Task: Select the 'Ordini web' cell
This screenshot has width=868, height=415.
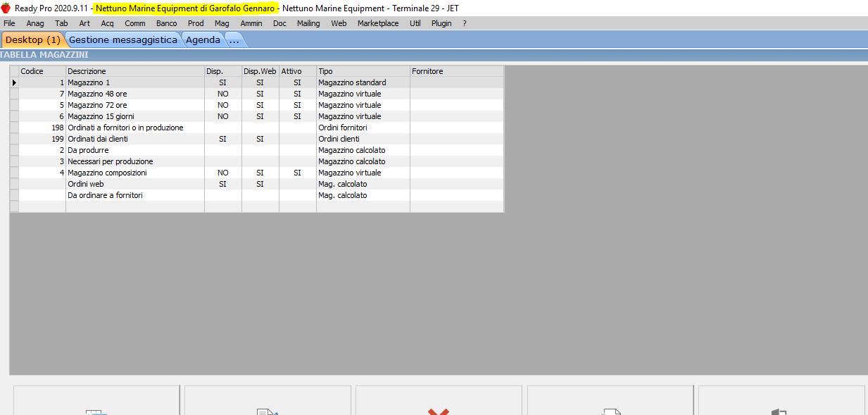Action: pos(135,184)
